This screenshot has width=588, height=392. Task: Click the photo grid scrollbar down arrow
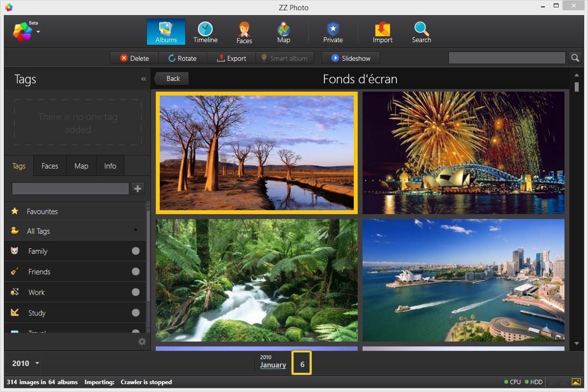pyautogui.click(x=577, y=343)
